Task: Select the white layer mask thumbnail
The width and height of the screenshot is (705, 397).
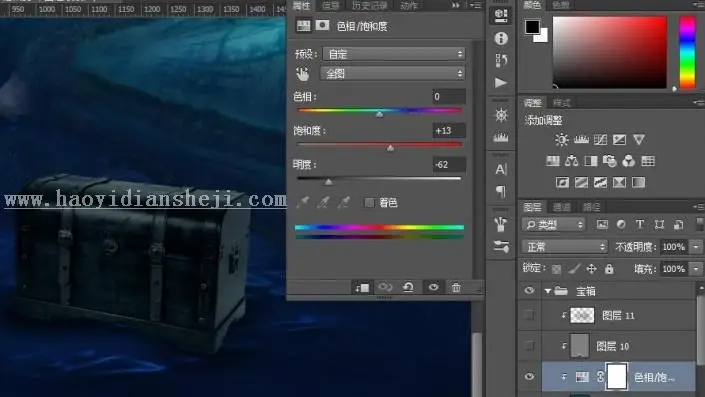Action: [x=616, y=376]
